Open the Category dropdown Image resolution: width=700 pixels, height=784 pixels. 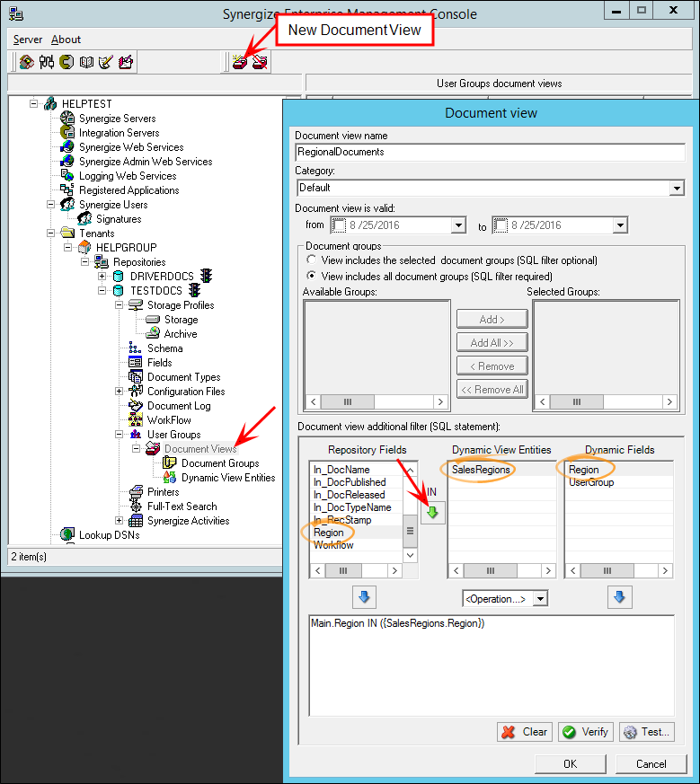point(677,188)
